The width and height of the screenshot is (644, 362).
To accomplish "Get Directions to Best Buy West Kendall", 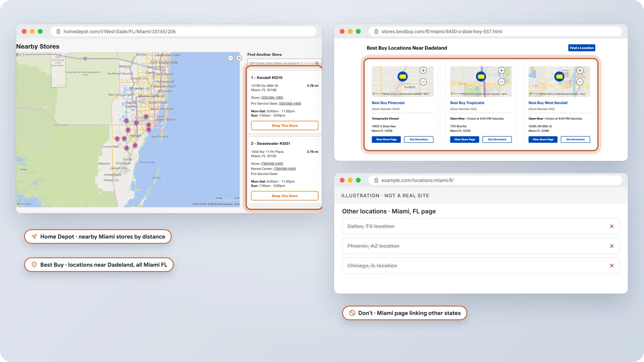I will click(x=576, y=140).
